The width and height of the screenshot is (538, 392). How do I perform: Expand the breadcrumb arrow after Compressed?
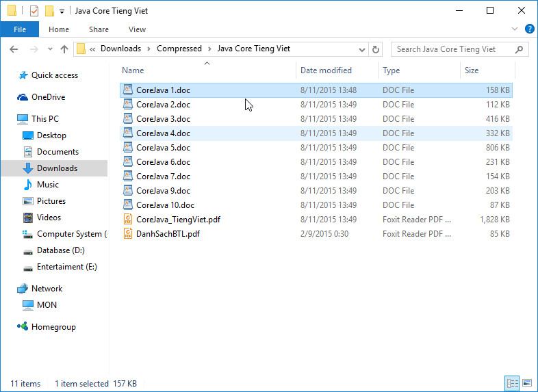pos(209,49)
